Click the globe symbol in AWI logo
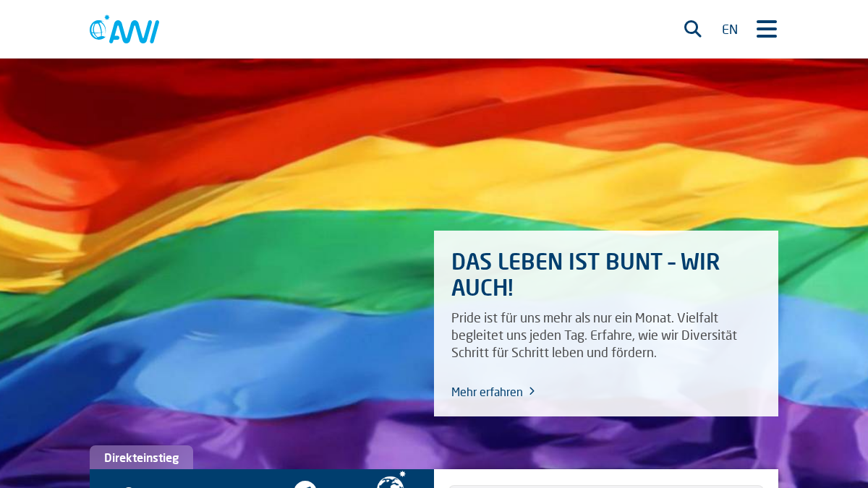868x488 pixels. pos(99,29)
